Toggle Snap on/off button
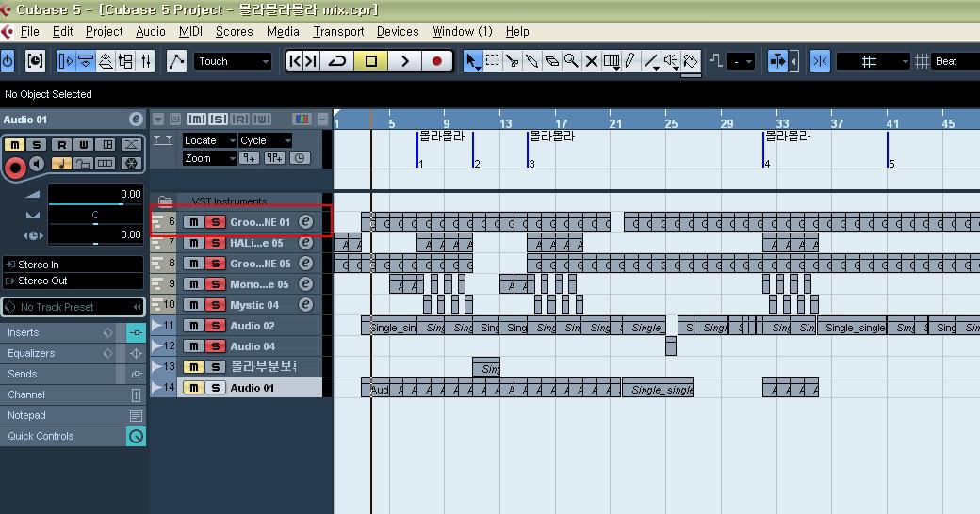This screenshot has height=514, width=980. (x=820, y=61)
